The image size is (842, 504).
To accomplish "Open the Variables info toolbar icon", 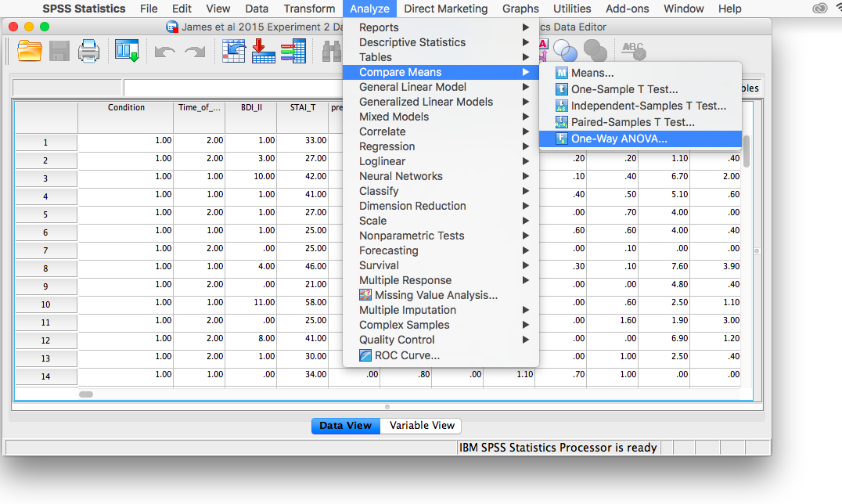I will (x=293, y=51).
